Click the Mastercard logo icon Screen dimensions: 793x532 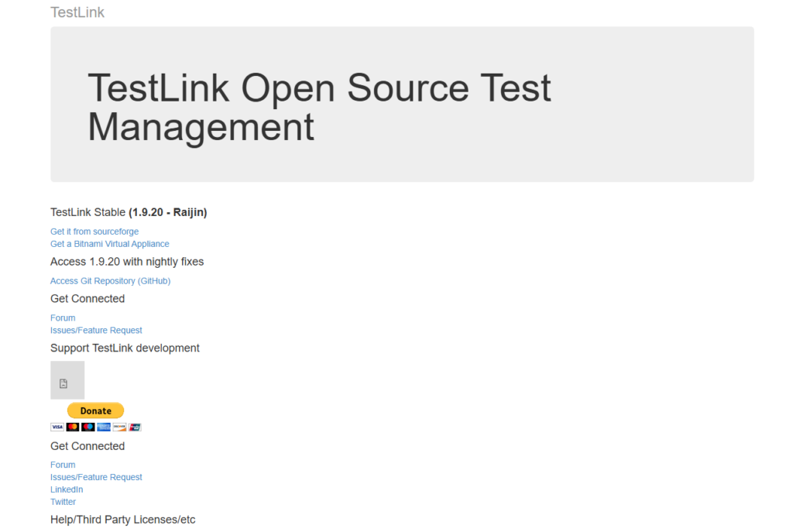[73, 427]
